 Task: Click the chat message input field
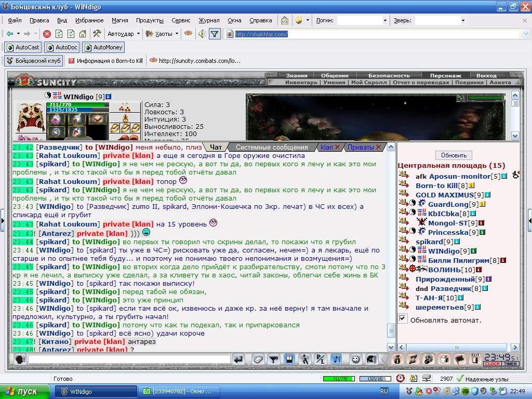pos(129,360)
